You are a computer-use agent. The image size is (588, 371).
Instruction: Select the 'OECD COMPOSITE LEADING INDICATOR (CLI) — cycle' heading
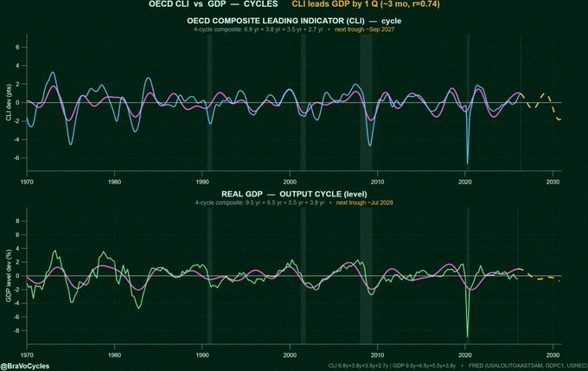tap(294, 21)
